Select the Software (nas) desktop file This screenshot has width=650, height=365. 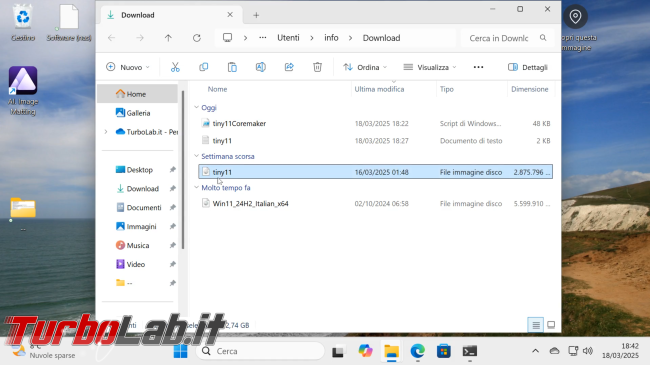[69, 23]
